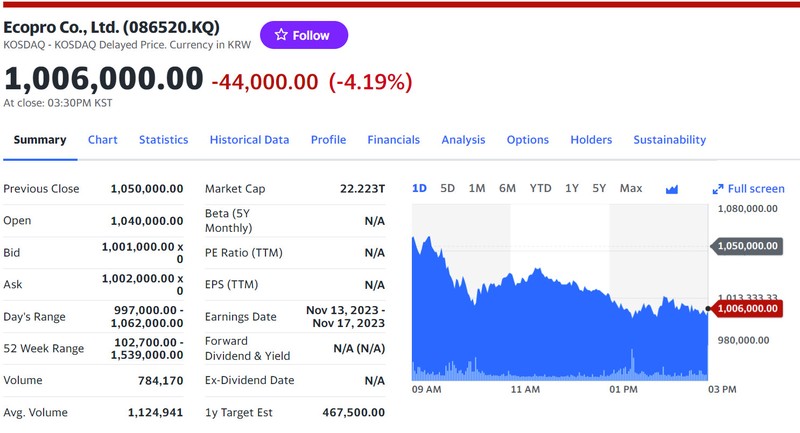Select the 5D chart range
Screen dimensions: 800x433
point(447,188)
